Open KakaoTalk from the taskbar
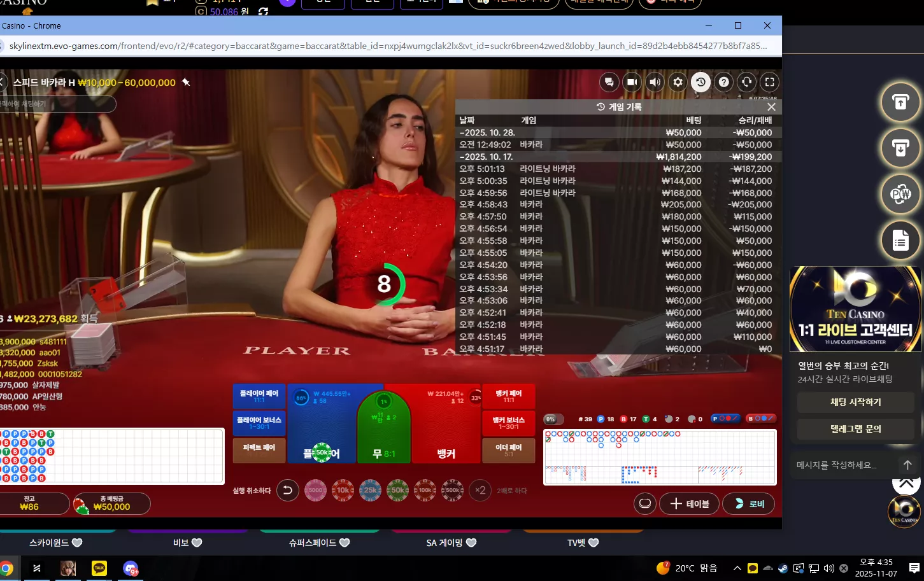 (99, 568)
